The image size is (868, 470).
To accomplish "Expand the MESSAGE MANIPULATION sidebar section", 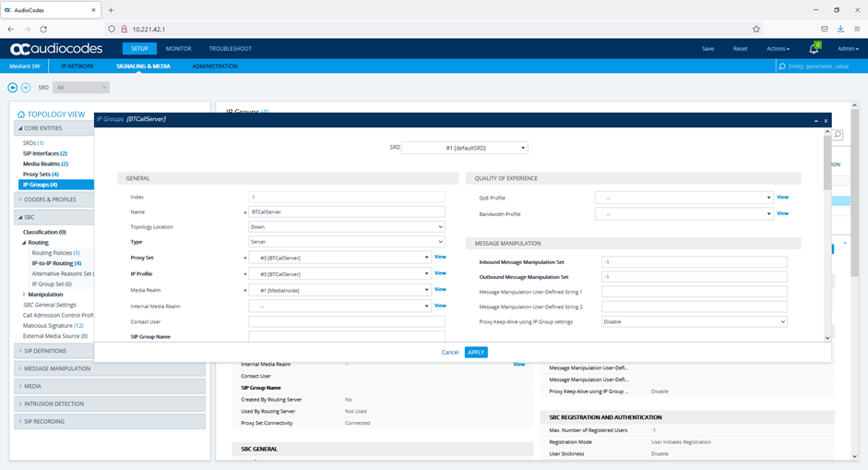I will click(110, 368).
